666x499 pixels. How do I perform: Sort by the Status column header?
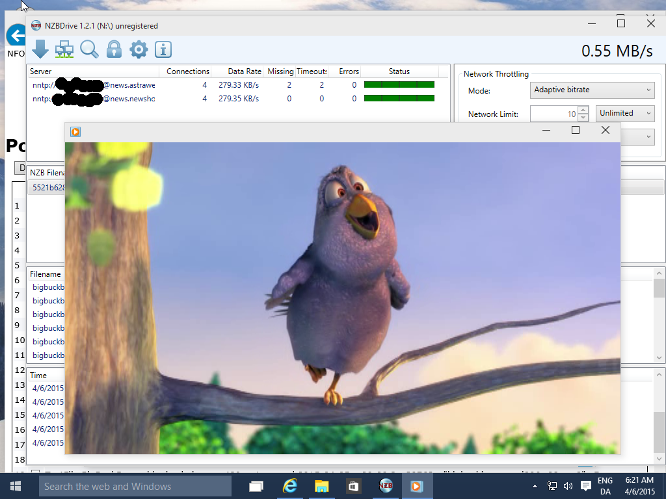click(x=399, y=71)
